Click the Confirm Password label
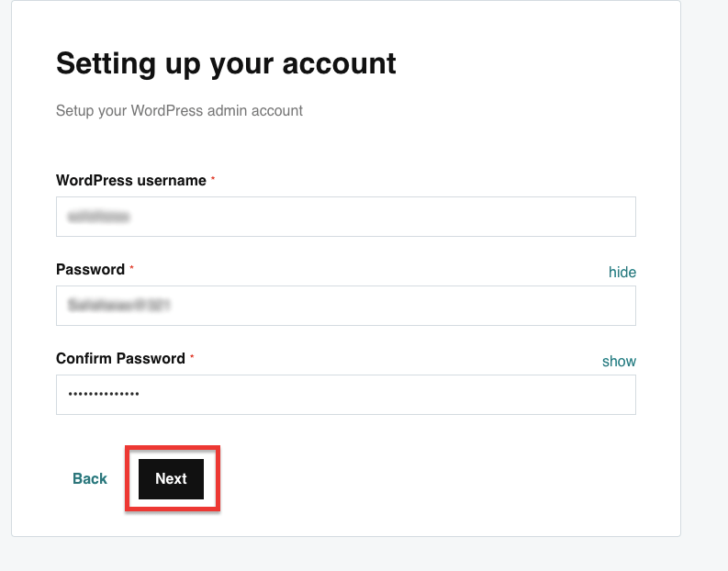Viewport: 728px width, 571px height. click(120, 359)
